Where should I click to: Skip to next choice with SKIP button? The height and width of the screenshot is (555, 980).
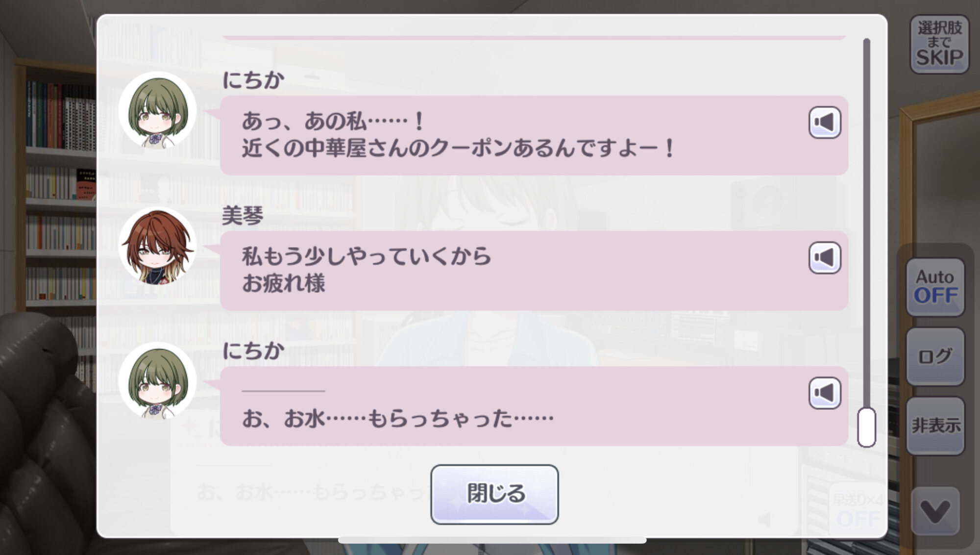pyautogui.click(x=939, y=44)
